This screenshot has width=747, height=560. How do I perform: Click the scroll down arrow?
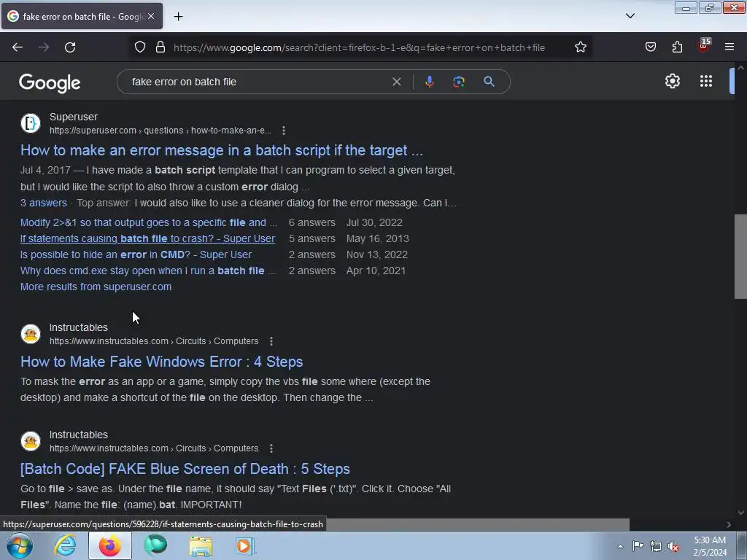[740, 513]
